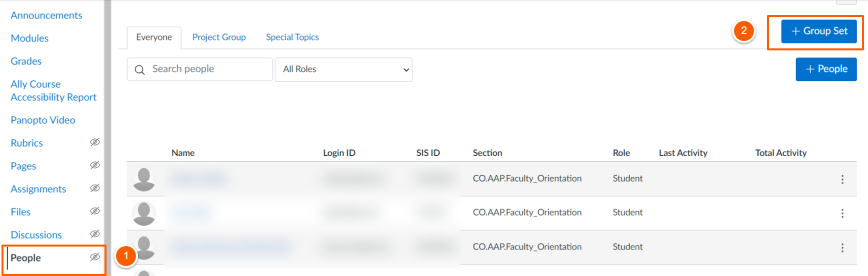Click hidden-eye icon next to Discussions
The height and width of the screenshot is (276, 868).
pyautogui.click(x=95, y=234)
